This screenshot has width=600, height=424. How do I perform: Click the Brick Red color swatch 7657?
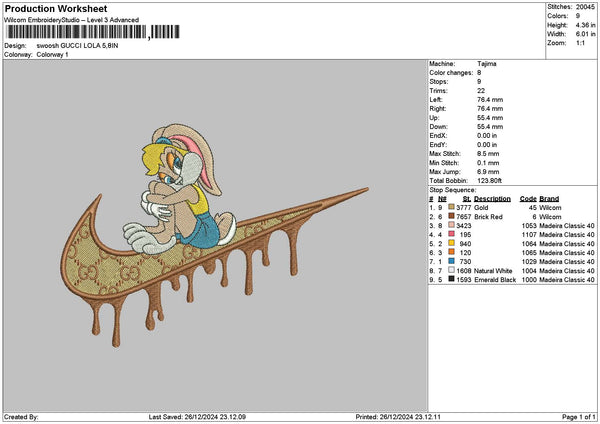click(x=451, y=216)
